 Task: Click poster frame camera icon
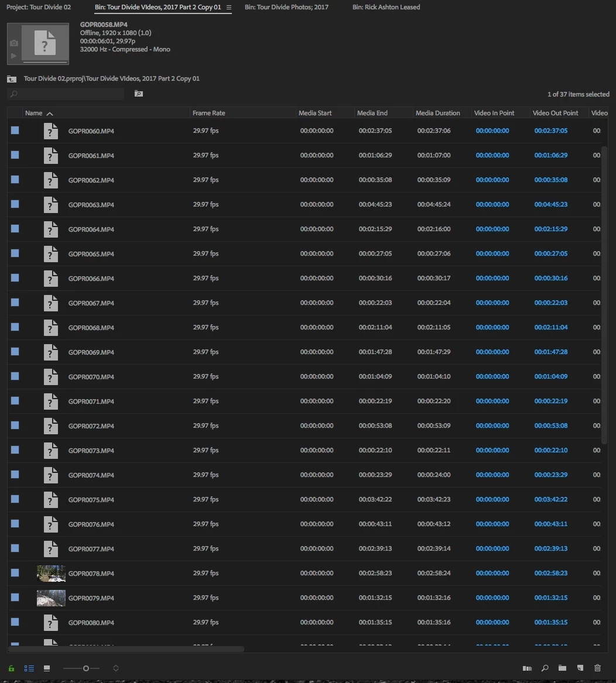14,43
